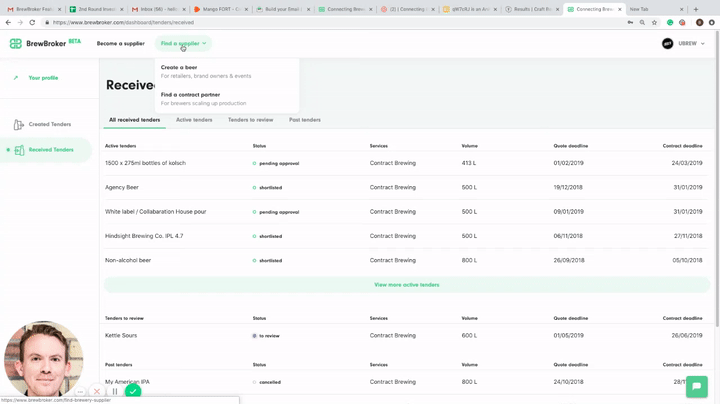Click the BrewBroker logo icon
Image resolution: width=720 pixels, height=404 pixels.
pyautogui.click(x=15, y=44)
